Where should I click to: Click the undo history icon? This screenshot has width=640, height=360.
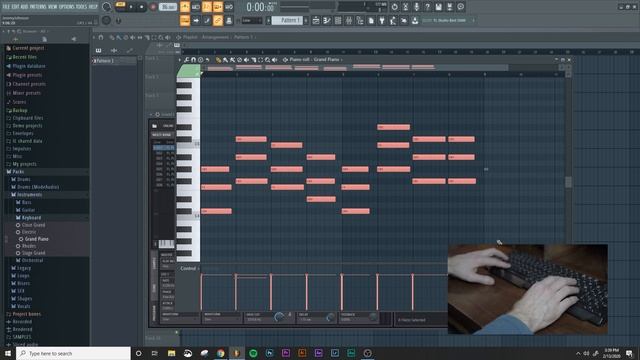click(394, 7)
